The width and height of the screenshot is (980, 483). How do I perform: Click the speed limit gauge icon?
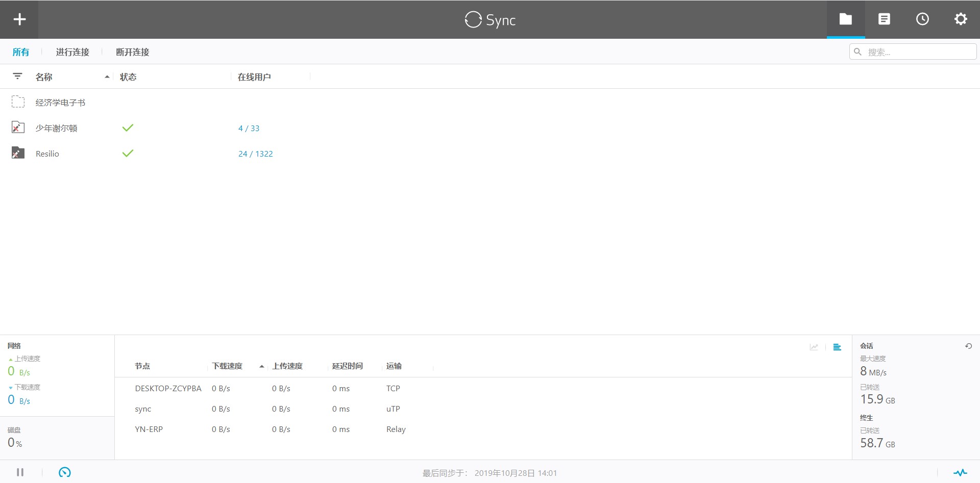65,472
